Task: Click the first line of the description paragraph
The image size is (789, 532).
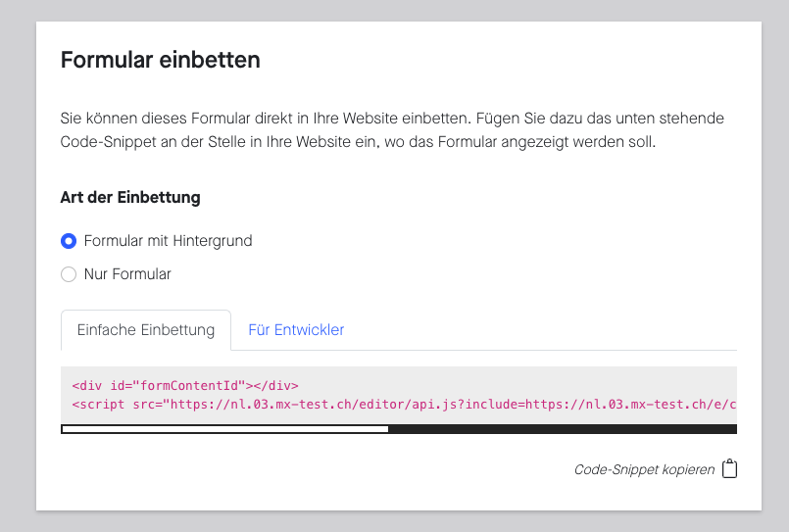Action: click(392, 119)
